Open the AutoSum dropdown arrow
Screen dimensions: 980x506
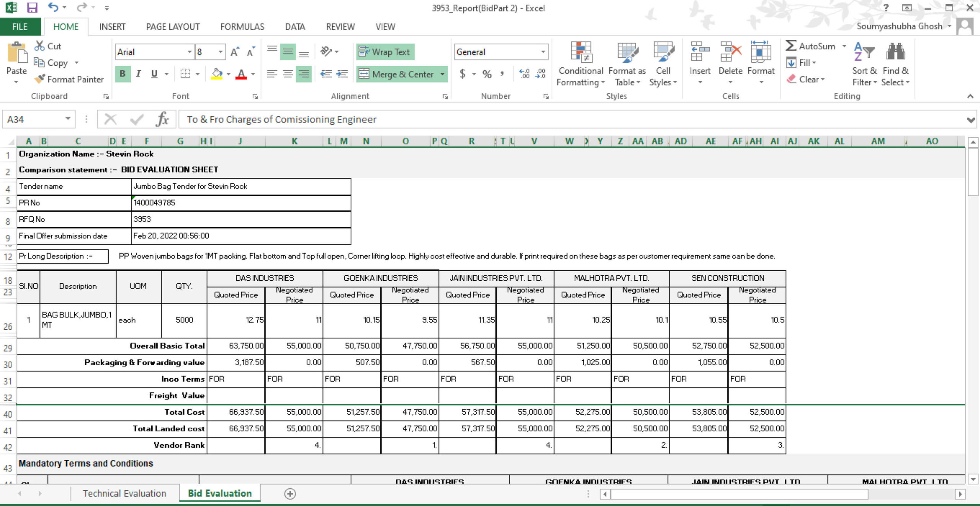844,46
